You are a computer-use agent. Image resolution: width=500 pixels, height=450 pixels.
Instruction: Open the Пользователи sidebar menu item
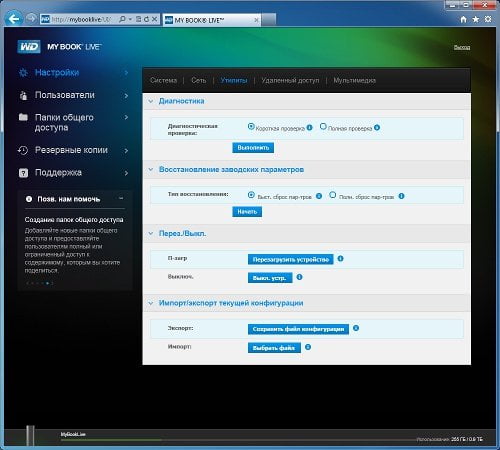tap(73, 95)
